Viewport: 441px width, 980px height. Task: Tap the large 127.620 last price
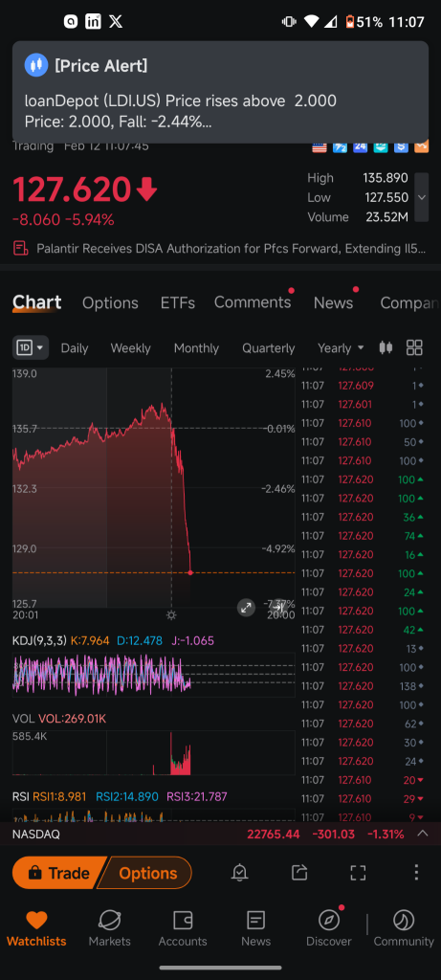(x=71, y=189)
